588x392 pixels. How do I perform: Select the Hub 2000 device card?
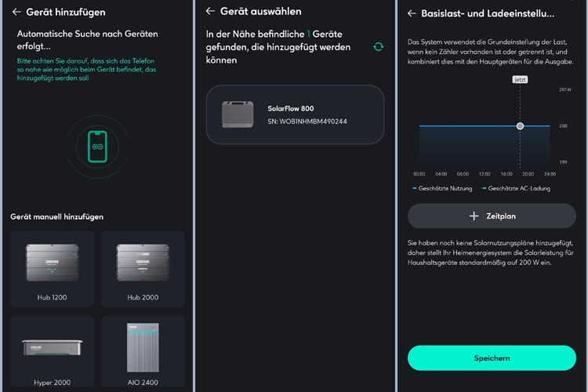pyautogui.click(x=143, y=269)
